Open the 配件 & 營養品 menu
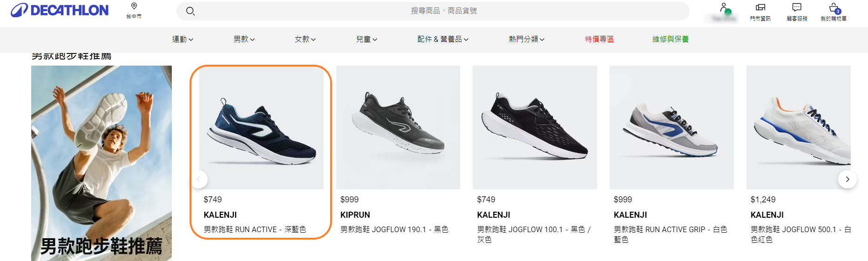Image resolution: width=868 pixels, height=261 pixels. click(443, 39)
